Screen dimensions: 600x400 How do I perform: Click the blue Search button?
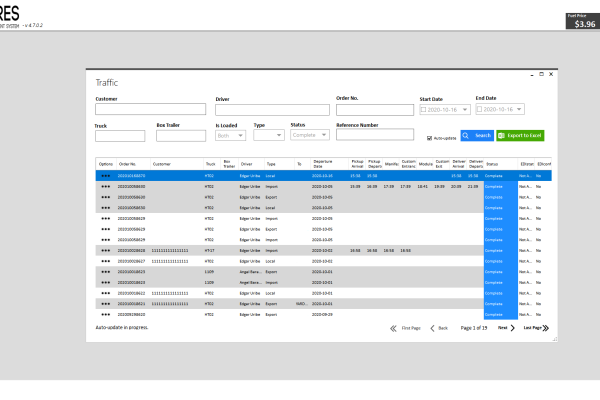point(476,135)
